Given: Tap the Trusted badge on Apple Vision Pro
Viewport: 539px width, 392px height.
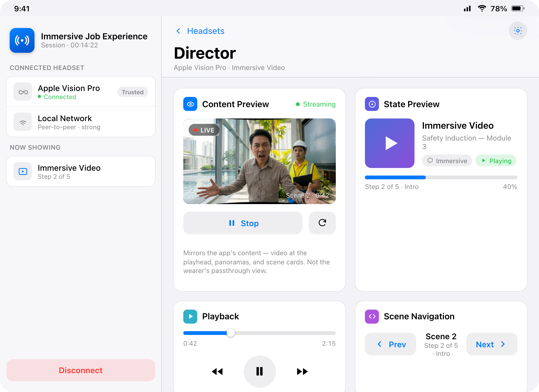Looking at the screenshot, I should [133, 92].
